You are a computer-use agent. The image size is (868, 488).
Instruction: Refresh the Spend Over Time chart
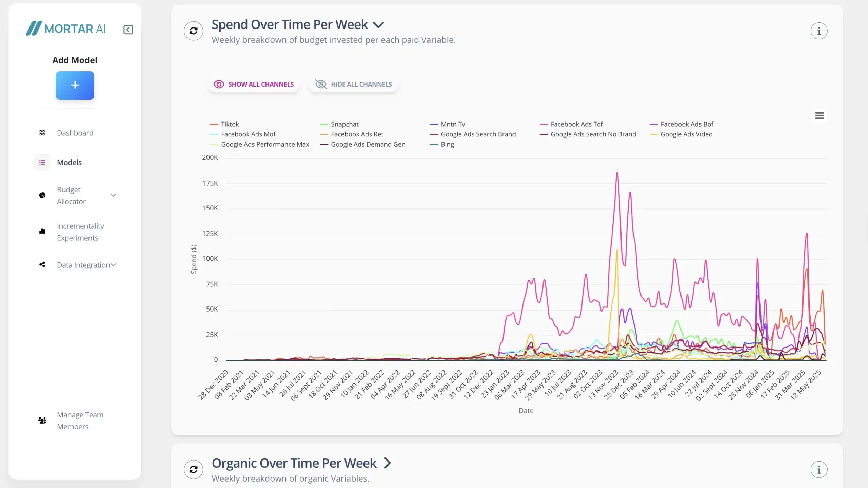193,31
